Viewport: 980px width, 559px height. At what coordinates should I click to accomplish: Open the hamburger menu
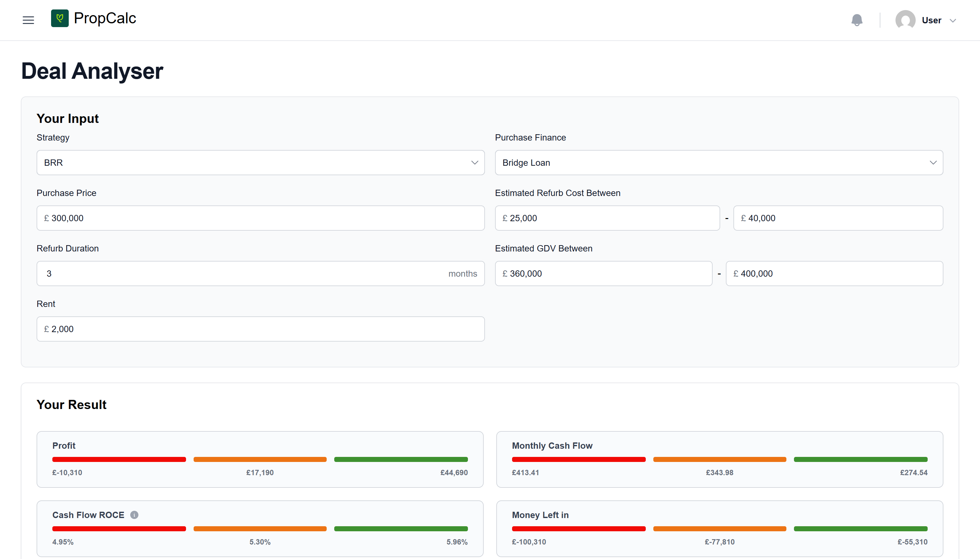click(28, 20)
